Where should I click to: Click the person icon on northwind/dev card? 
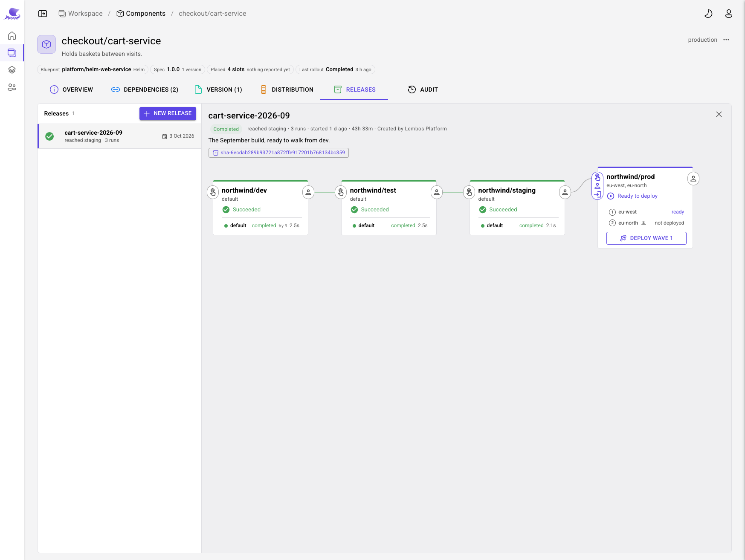(x=308, y=192)
